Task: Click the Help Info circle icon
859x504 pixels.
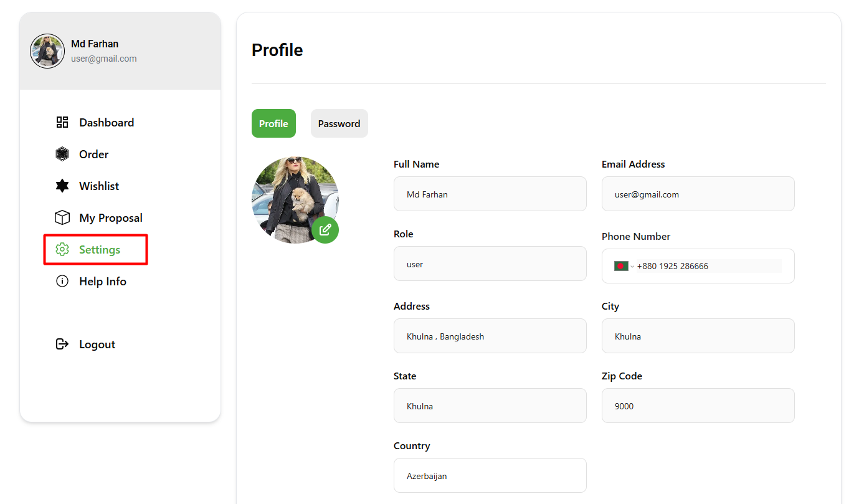Action: [x=62, y=281]
